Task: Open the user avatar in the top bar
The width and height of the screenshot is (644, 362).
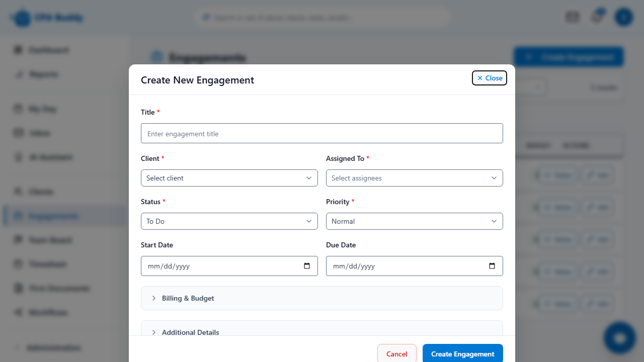Action: coord(624,18)
